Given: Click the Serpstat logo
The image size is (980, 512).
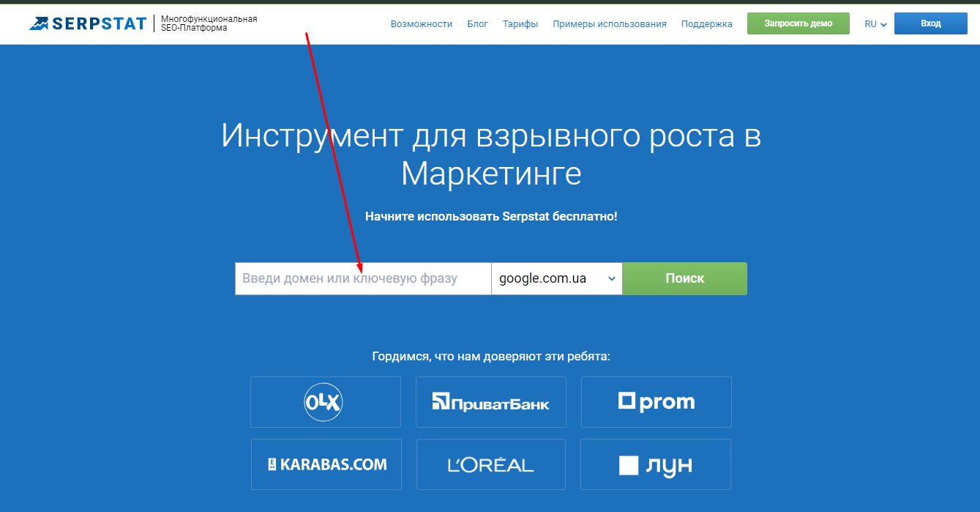Looking at the screenshot, I should [x=88, y=23].
